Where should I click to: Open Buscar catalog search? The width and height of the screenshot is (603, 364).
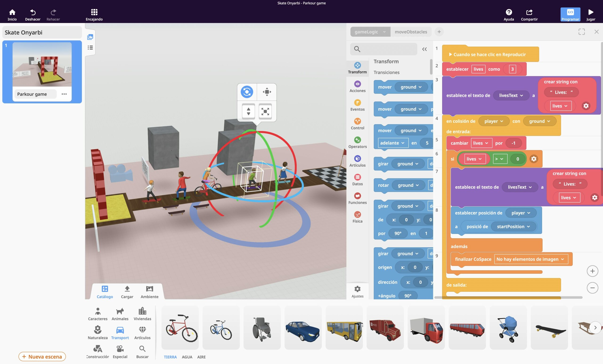pyautogui.click(x=142, y=352)
